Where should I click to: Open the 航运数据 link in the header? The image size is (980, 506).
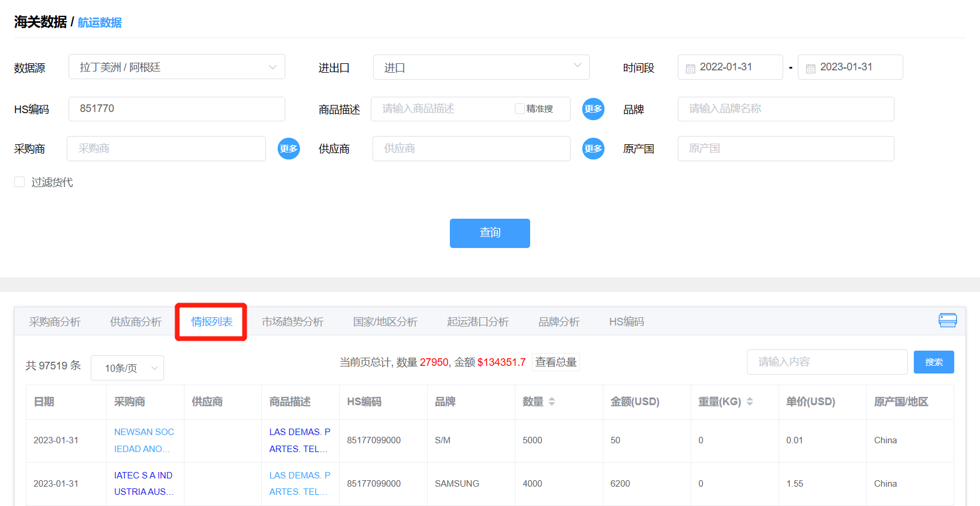click(100, 22)
